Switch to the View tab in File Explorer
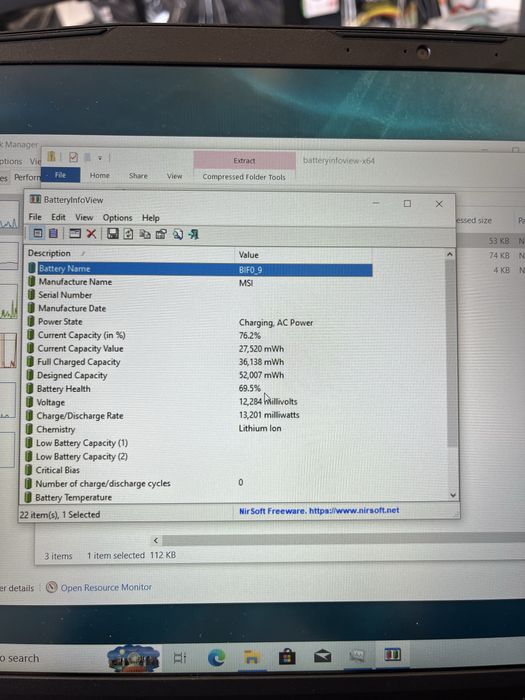525x700 pixels. point(175,176)
